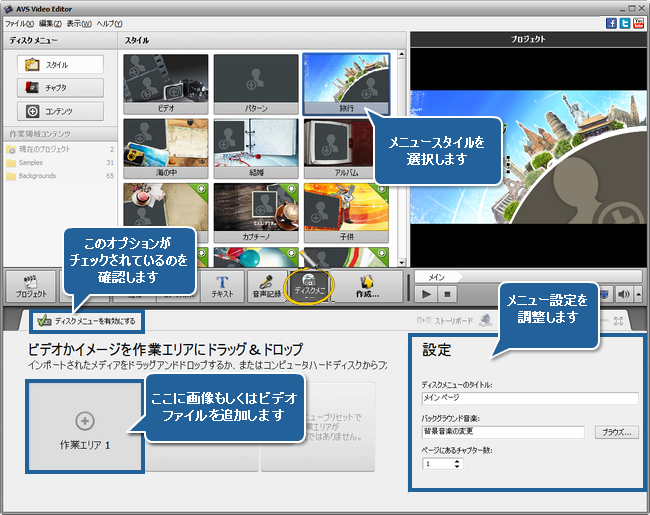Open the プロジェクト toolbar button
This screenshot has height=515, width=650.
tap(31, 286)
